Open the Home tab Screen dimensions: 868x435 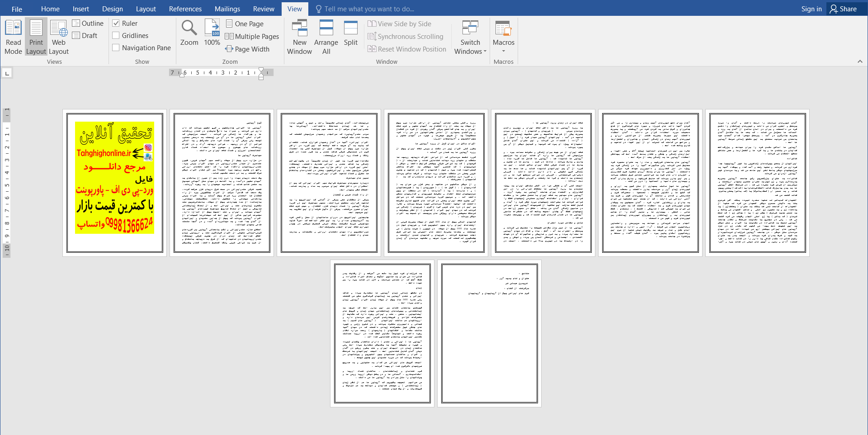50,9
